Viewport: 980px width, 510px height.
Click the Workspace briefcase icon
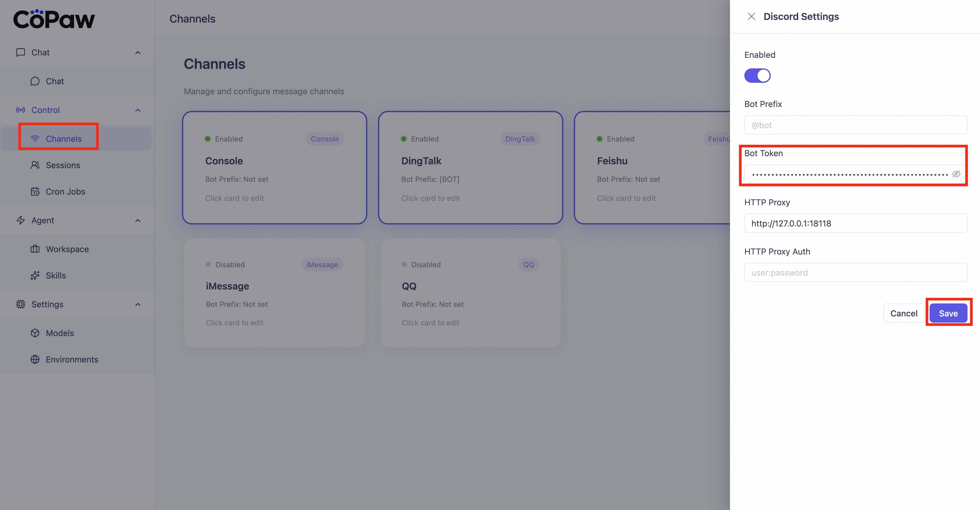click(x=35, y=249)
